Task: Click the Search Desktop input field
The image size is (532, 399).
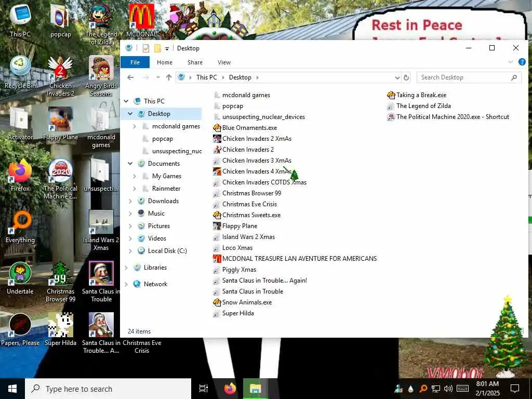Action: (x=469, y=77)
